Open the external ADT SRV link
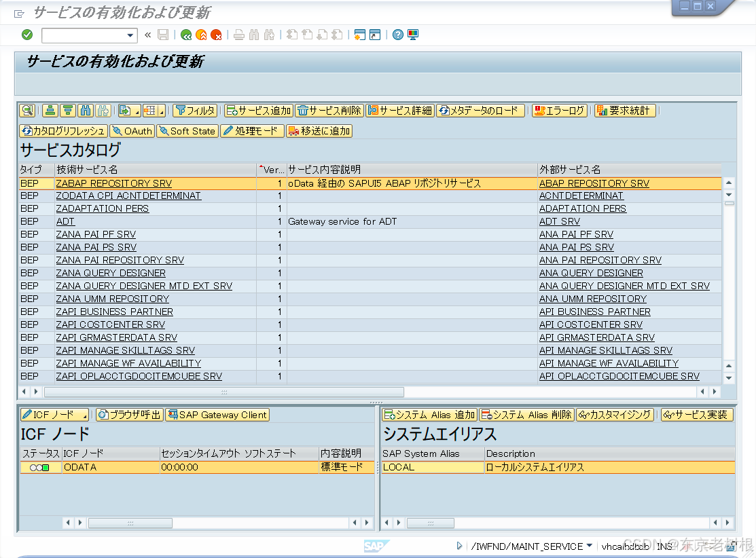The height and width of the screenshot is (558, 756). (x=559, y=222)
